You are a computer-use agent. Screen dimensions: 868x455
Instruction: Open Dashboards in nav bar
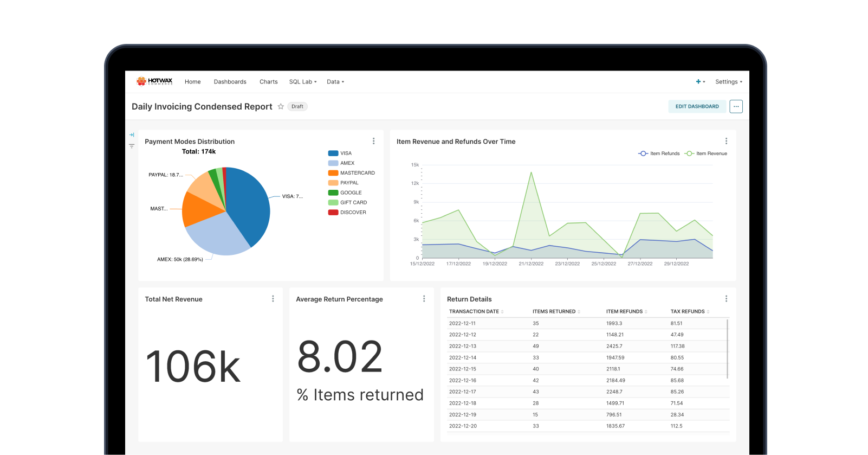pos(230,82)
